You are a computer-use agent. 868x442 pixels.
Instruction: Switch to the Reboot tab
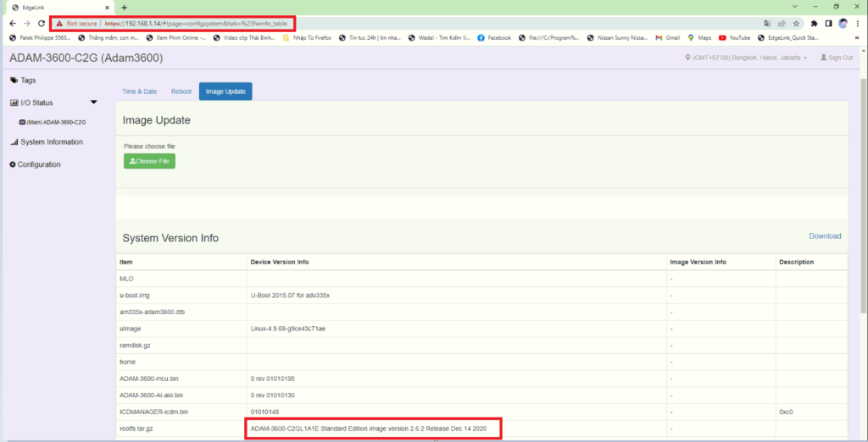click(181, 91)
